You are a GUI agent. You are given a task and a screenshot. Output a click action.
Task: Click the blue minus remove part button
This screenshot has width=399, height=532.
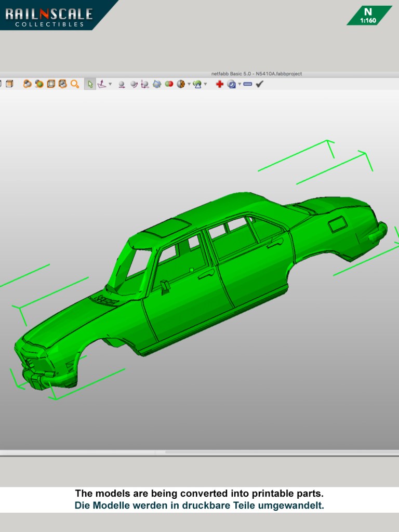[x=248, y=84]
